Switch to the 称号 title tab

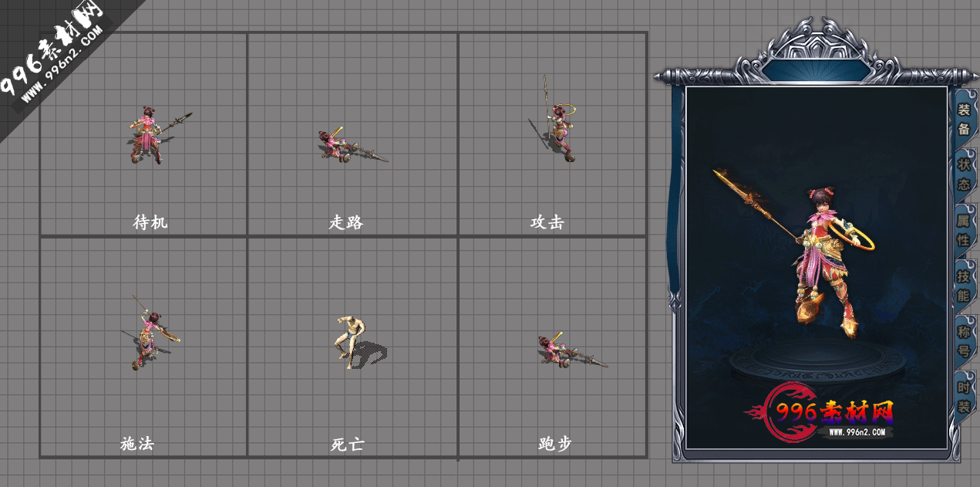click(964, 341)
